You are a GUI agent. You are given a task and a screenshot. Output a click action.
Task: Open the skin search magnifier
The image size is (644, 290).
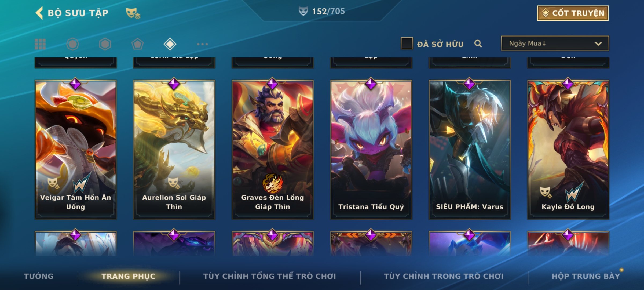click(x=478, y=44)
